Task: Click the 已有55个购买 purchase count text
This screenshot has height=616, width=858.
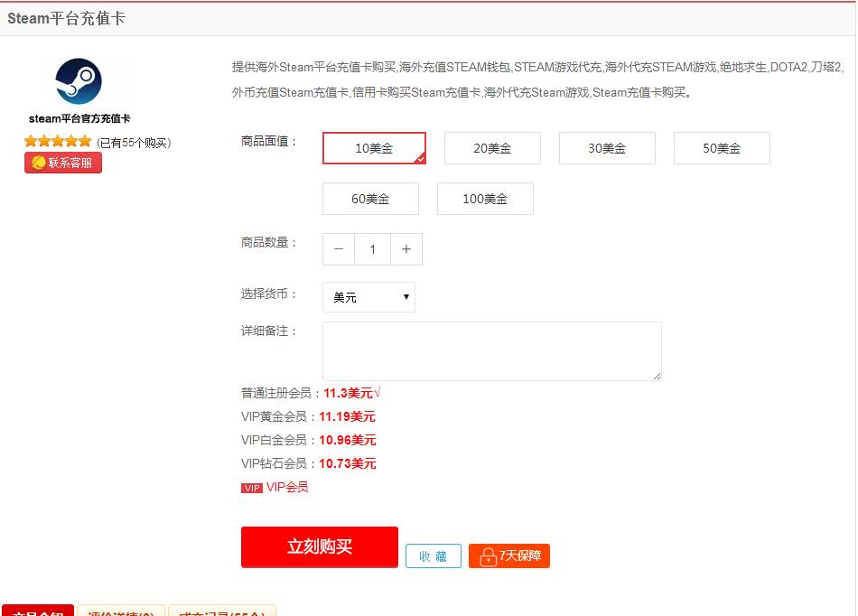Action: click(134, 143)
